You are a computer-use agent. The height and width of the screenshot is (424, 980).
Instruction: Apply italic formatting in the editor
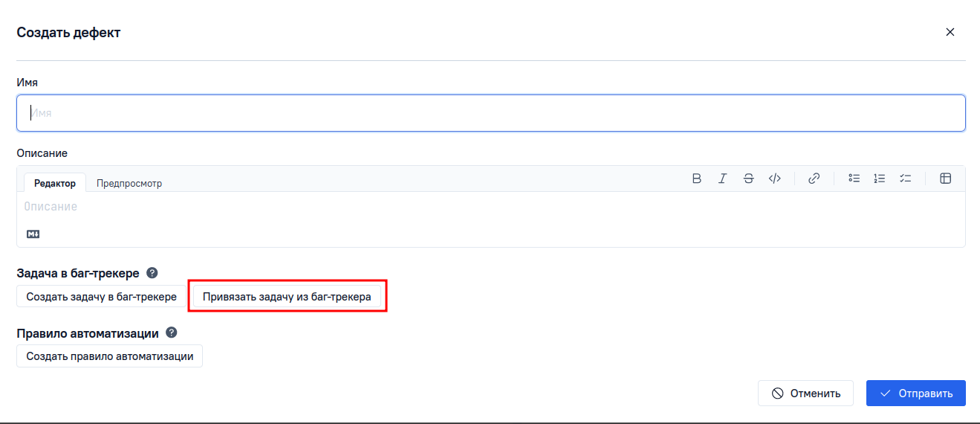tap(722, 179)
